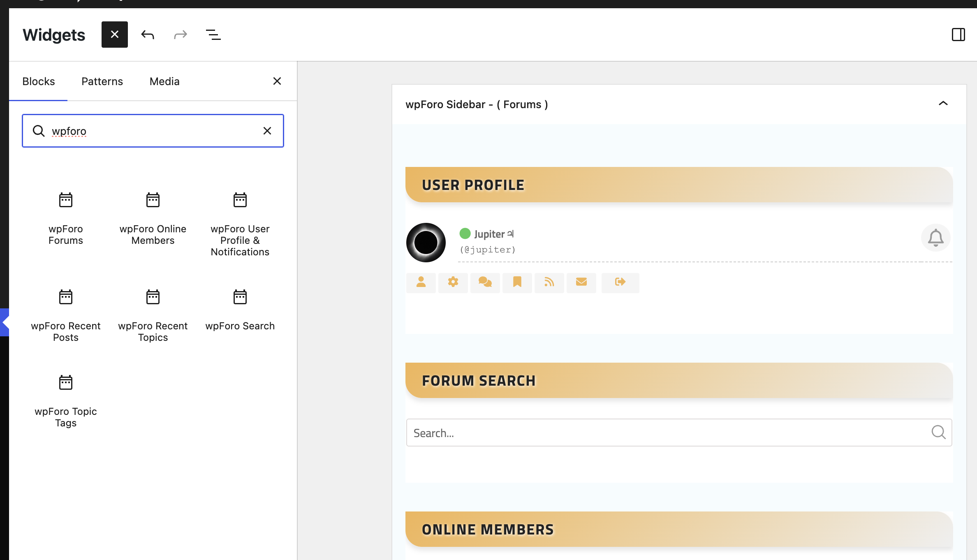Click the notifications bell icon
Image resolution: width=977 pixels, height=560 pixels.
point(935,238)
